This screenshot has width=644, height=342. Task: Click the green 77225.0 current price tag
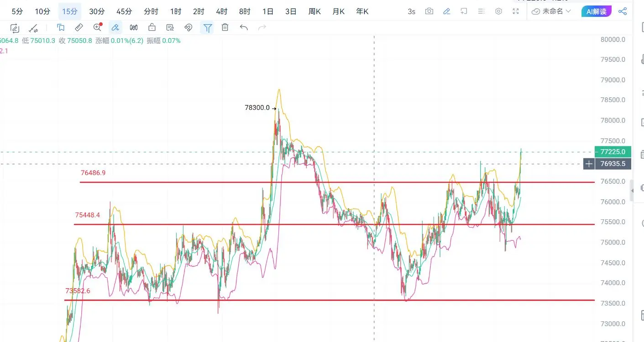coord(613,152)
